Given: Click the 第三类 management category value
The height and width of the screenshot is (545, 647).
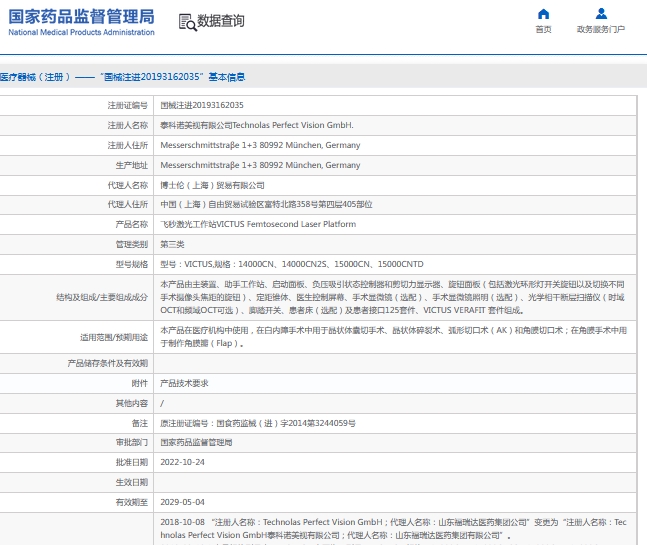Looking at the screenshot, I should click(172, 244).
